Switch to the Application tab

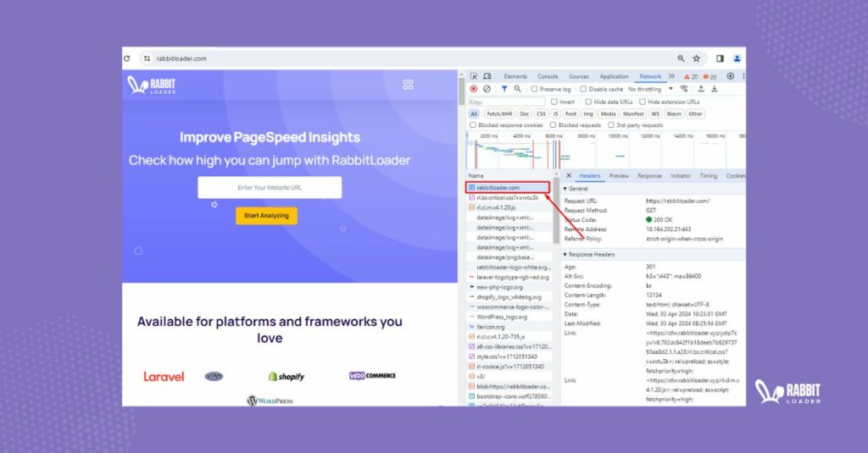614,76
